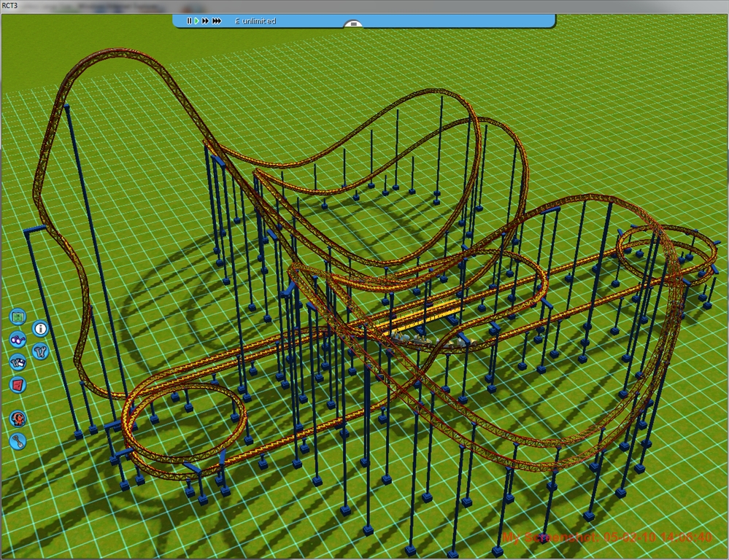Set game to double fast-forward speed
729x560 pixels.
coord(206,21)
